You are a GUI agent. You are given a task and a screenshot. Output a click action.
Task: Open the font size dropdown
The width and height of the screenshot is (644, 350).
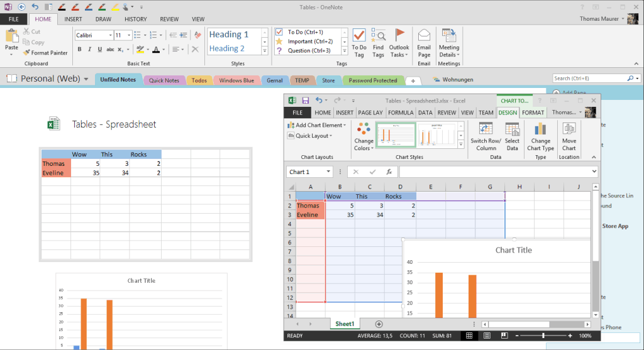[128, 35]
